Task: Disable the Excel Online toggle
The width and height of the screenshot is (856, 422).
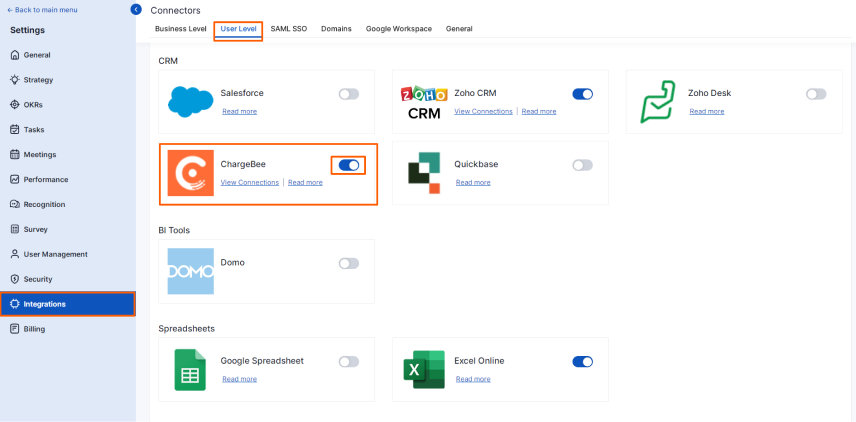Action: click(x=582, y=361)
